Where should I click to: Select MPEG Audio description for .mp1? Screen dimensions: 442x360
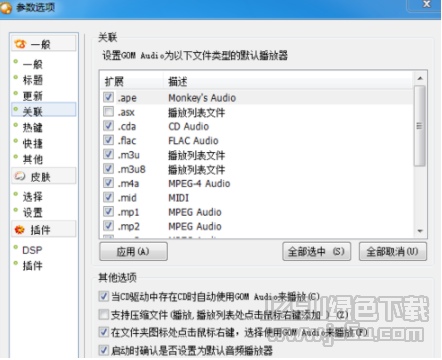pos(195,212)
